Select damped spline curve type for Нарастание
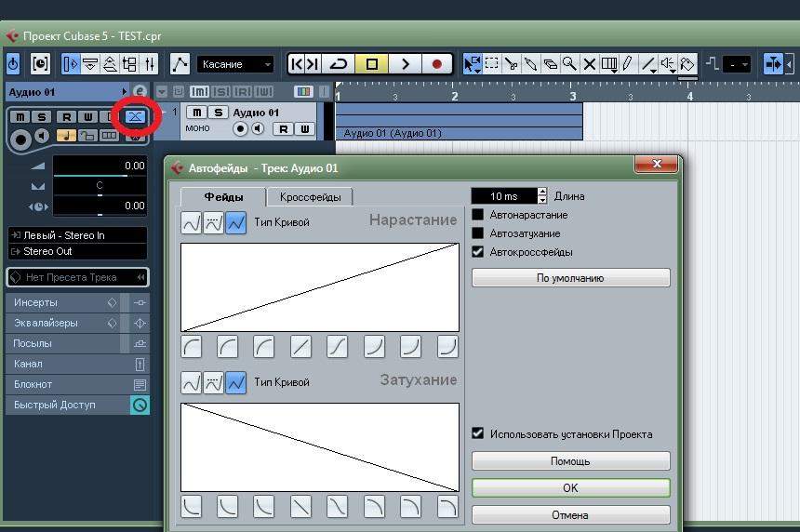 tap(213, 223)
